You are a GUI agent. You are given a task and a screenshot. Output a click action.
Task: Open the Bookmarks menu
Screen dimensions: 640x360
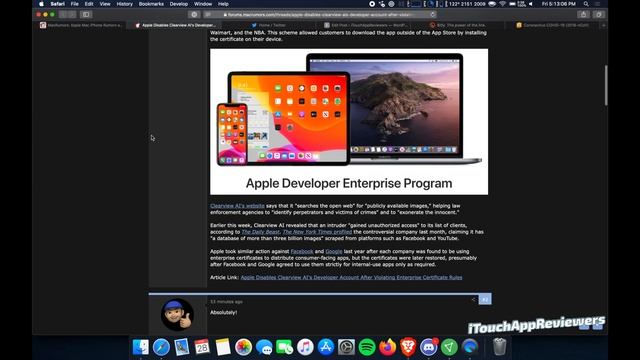click(x=151, y=4)
